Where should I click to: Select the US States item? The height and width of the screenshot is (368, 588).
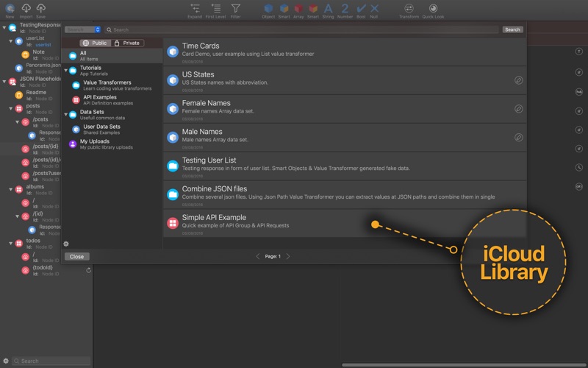(345, 80)
